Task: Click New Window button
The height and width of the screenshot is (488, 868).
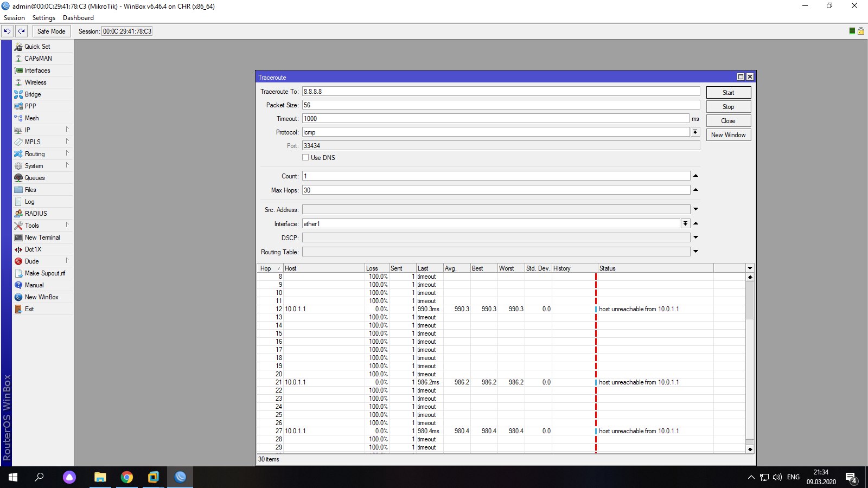Action: tap(729, 135)
